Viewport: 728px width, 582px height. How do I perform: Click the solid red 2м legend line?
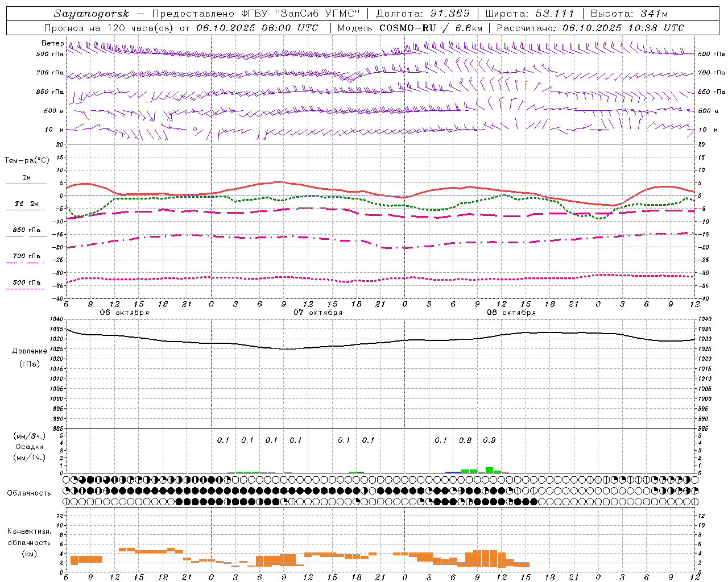26,184
